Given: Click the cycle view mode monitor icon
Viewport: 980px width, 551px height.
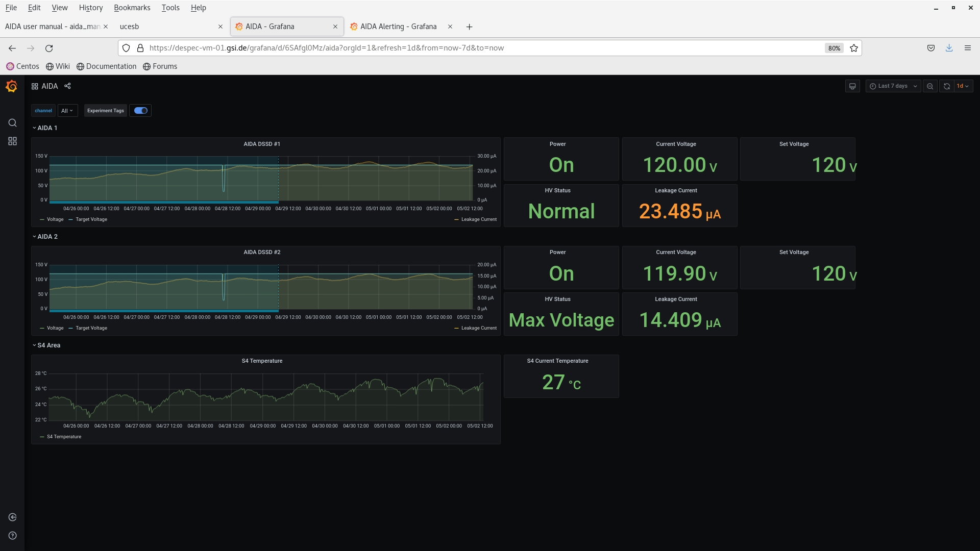Looking at the screenshot, I should point(852,86).
